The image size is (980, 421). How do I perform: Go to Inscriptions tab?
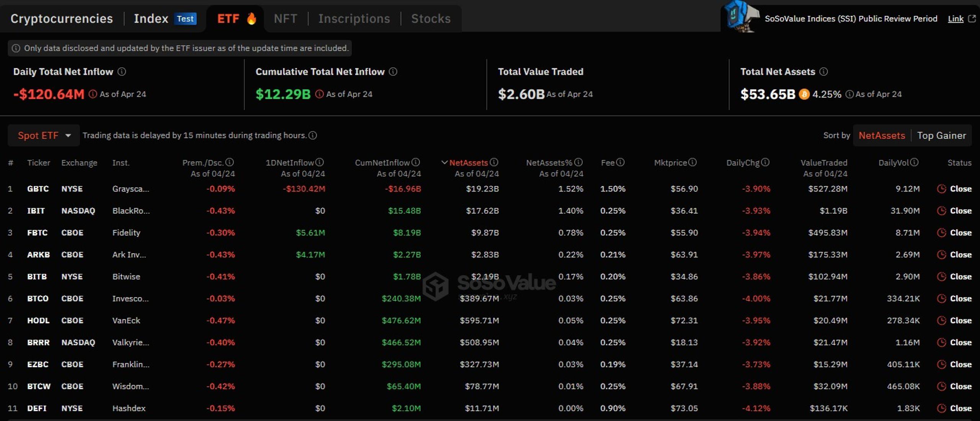(x=354, y=18)
